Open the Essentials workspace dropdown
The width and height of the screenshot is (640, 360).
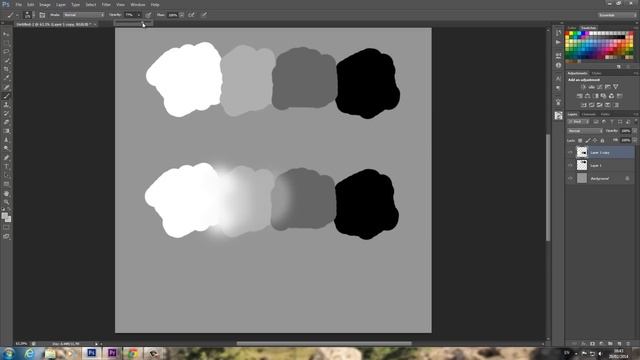tap(617, 15)
